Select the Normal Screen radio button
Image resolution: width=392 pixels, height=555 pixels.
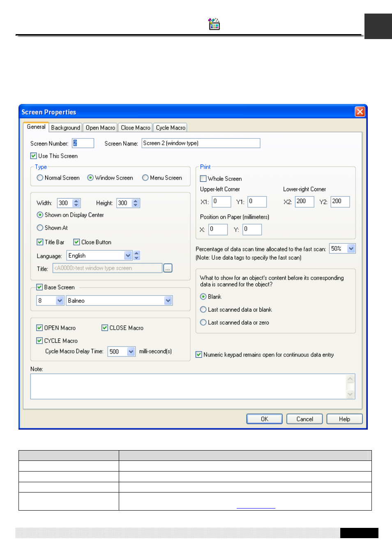[x=40, y=178]
